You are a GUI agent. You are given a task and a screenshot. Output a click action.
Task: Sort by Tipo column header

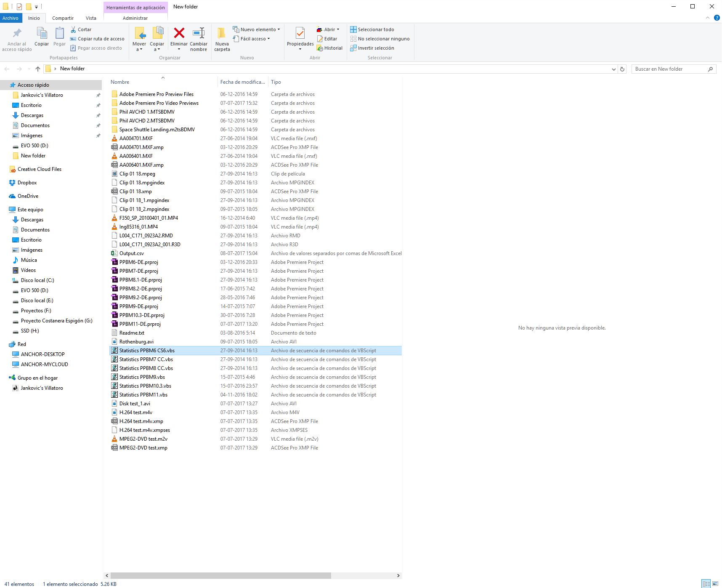[276, 82]
